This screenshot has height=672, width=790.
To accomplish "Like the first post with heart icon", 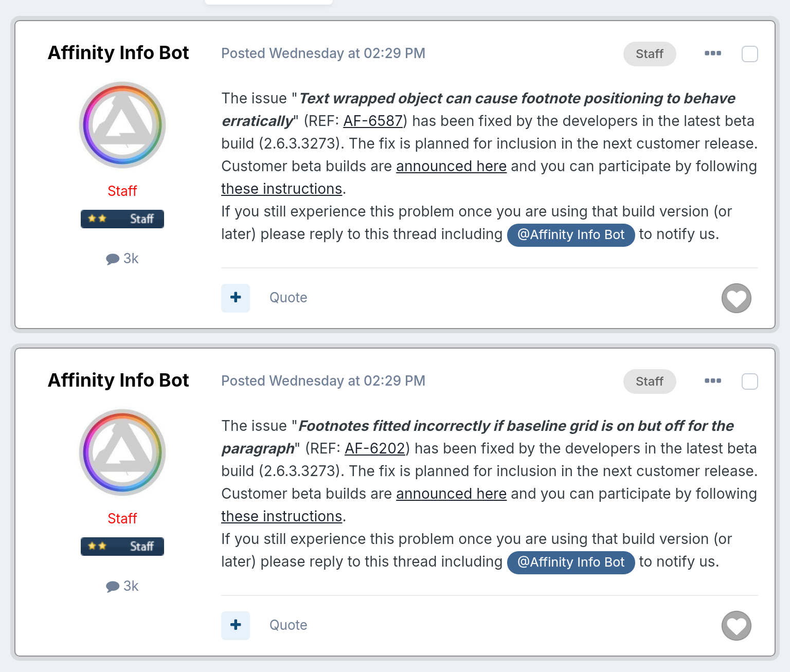I will tap(737, 298).
